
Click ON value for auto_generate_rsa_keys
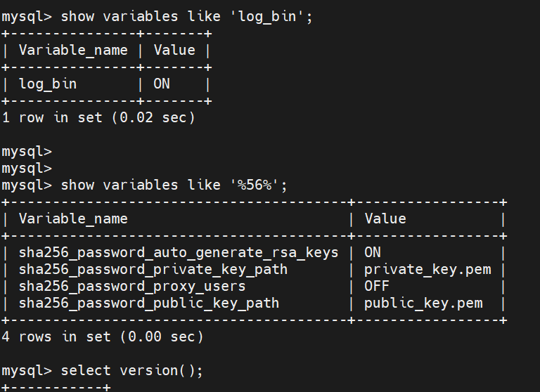pyautogui.click(x=373, y=252)
